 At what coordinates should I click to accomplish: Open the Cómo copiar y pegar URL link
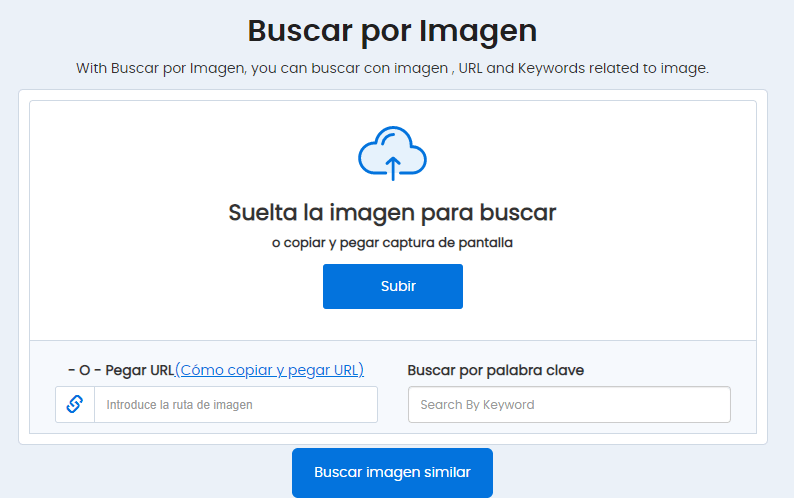click(269, 370)
